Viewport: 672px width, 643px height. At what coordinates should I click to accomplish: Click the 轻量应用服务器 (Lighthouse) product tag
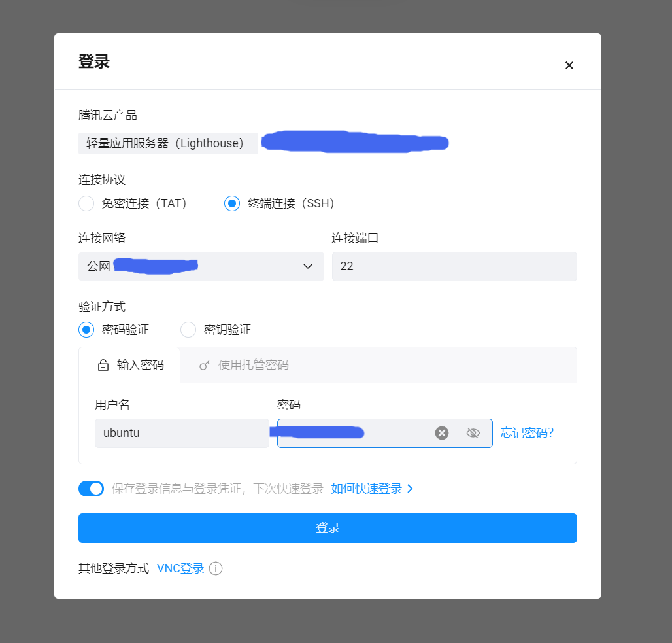point(168,143)
